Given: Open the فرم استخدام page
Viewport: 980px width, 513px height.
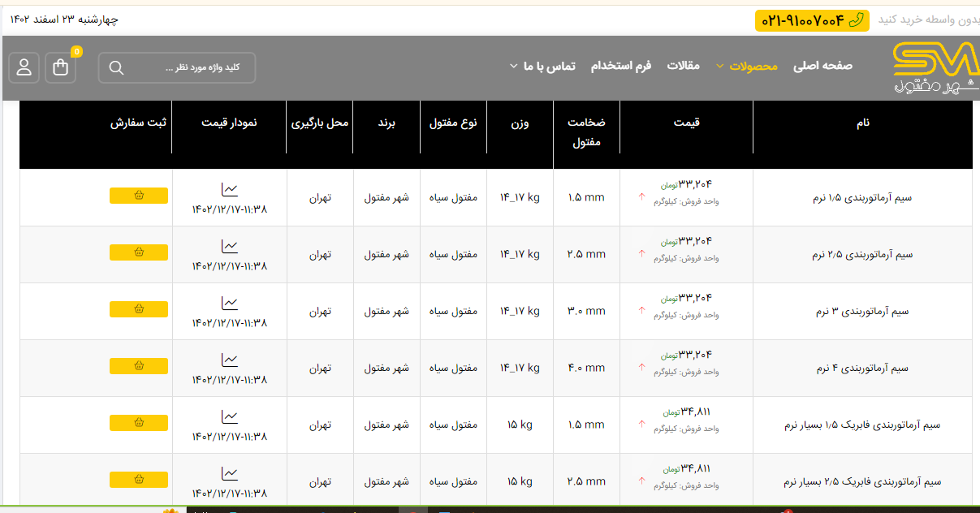Looking at the screenshot, I should pyautogui.click(x=620, y=66).
